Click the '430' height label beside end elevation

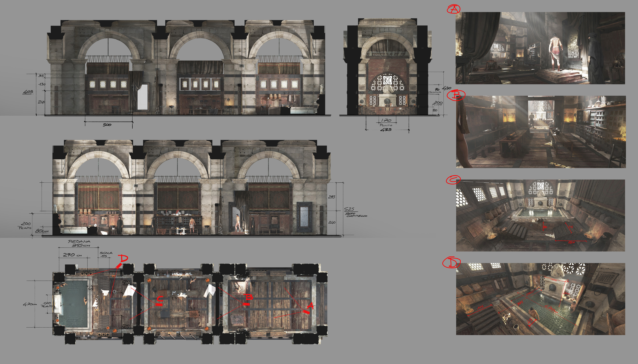(447, 88)
